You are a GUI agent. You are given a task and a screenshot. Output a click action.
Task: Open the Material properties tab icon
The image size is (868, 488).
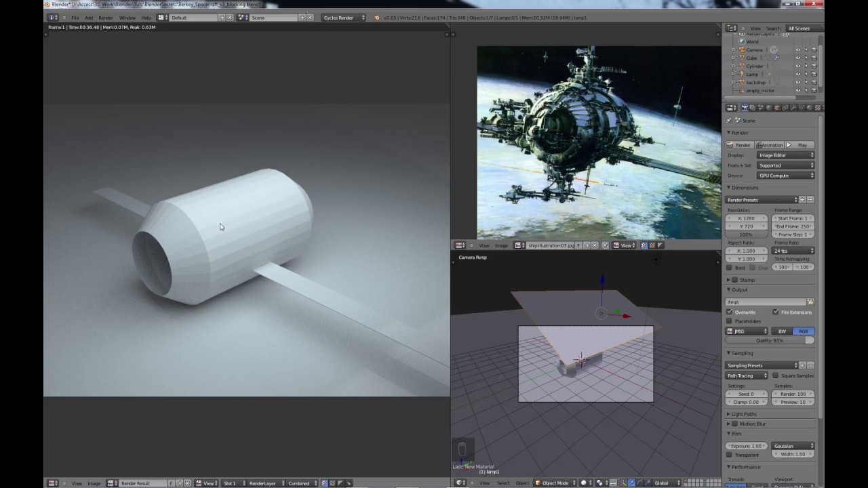[810, 108]
